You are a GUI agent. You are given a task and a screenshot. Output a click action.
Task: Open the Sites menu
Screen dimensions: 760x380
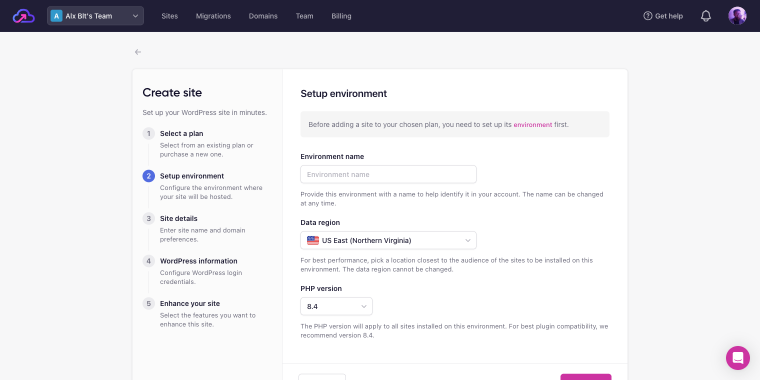tap(170, 16)
